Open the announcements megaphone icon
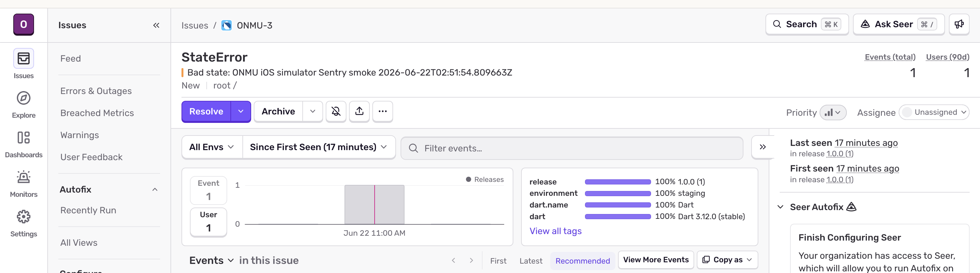 point(959,24)
